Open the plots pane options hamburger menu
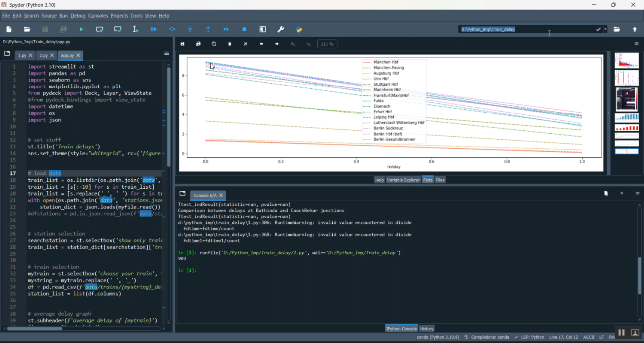 click(x=637, y=44)
